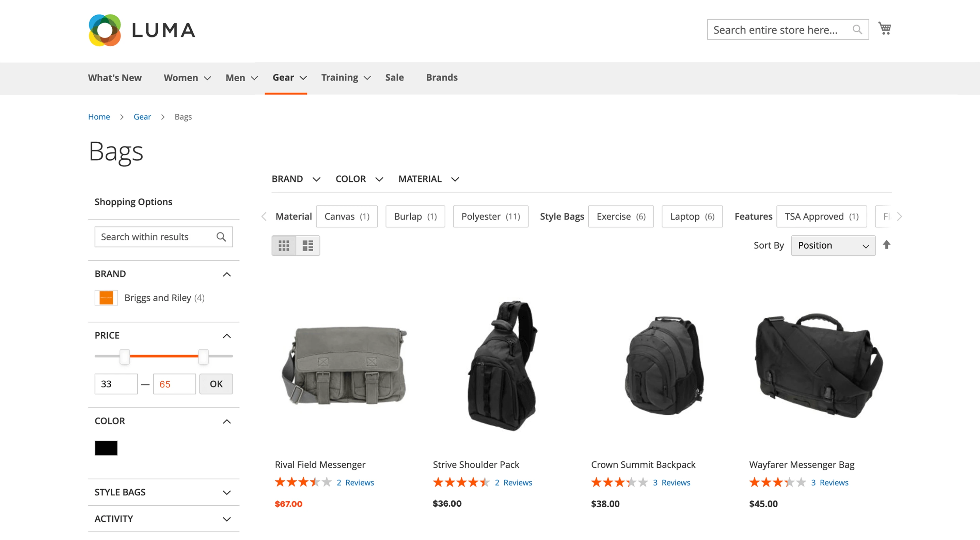Apply the TSA Approved feature filter
The image size is (980, 540).
[x=821, y=217]
